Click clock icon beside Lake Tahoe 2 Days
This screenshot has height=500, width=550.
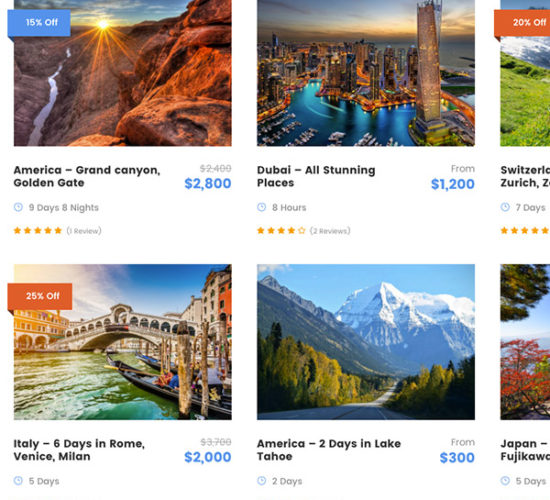coord(262,481)
